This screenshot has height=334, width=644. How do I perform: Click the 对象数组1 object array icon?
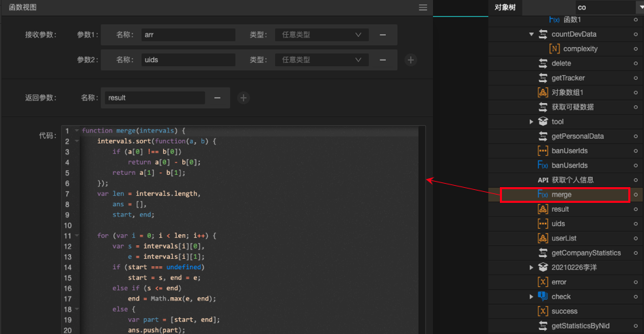tap(543, 92)
